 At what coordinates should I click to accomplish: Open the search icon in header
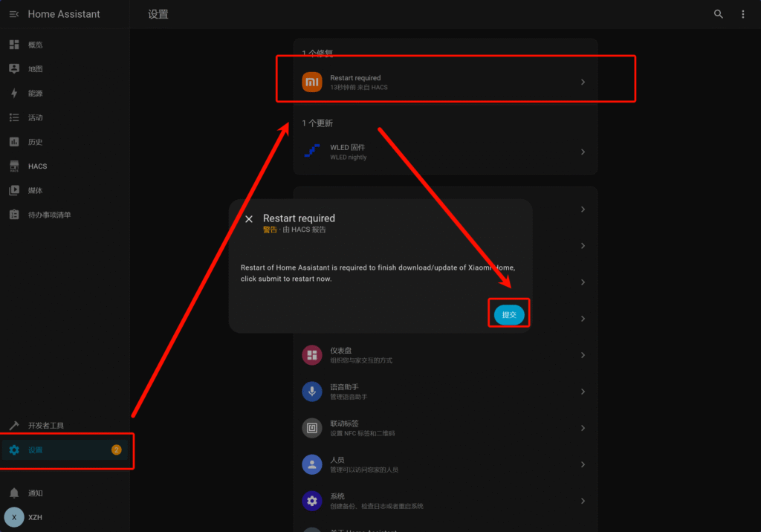[x=718, y=14]
